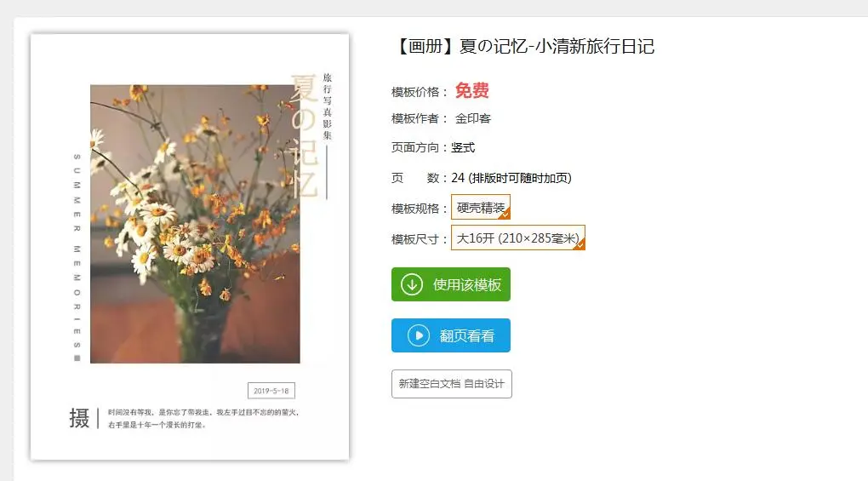Click the 2019-5-18 date box on cover
The width and height of the screenshot is (868, 481).
coord(271,391)
